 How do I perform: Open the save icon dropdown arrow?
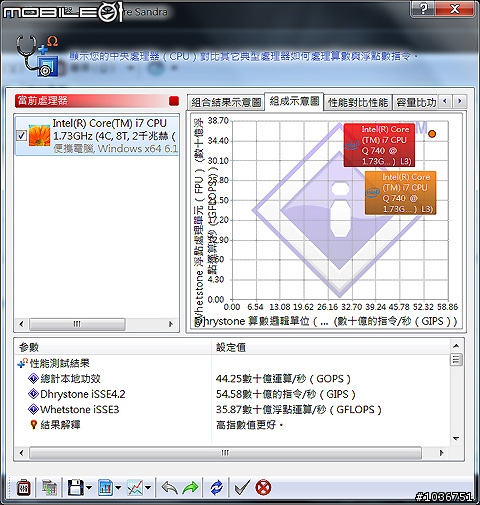pyautogui.click(x=89, y=488)
